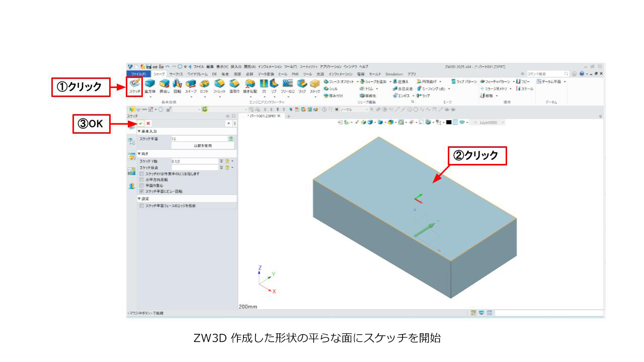Toggle スケッチXYは作業中のLCS checkbox

click(141, 173)
